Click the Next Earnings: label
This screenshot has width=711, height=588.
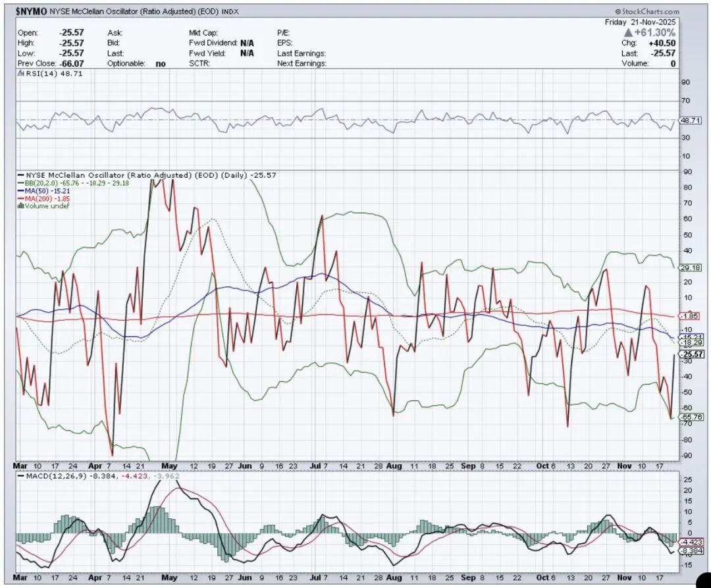click(302, 63)
